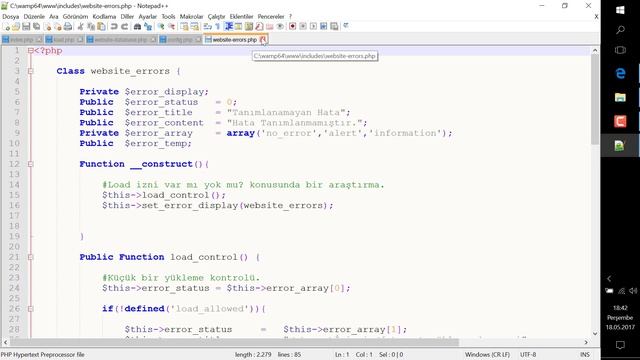This screenshot has height=360, width=640.
Task: Click the Zoom Out toolbar icon
Action: pyautogui.click(x=171, y=27)
